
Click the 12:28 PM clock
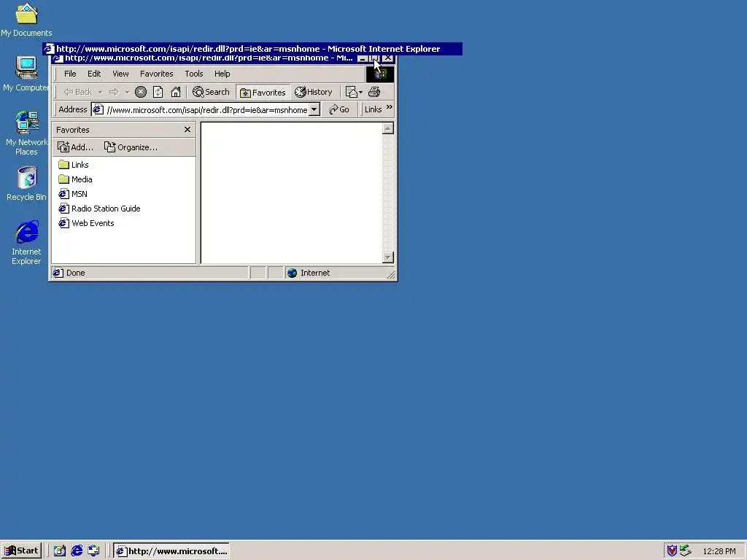point(719,551)
